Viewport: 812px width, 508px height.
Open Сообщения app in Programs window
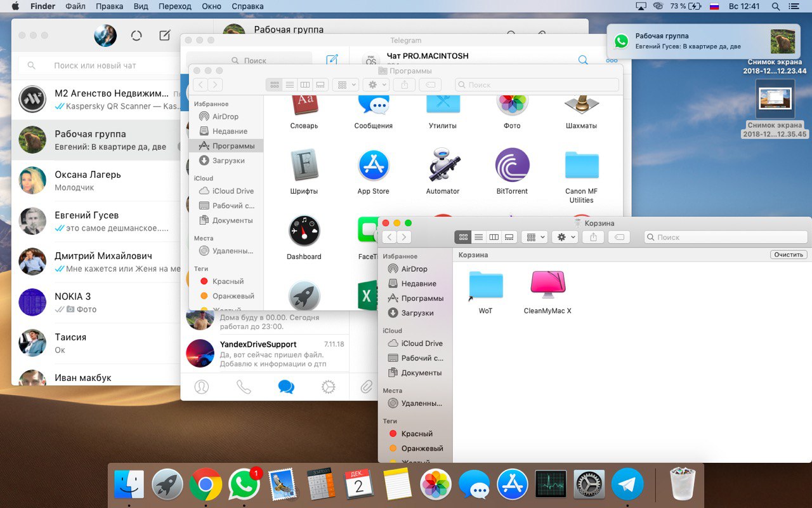pos(373,105)
